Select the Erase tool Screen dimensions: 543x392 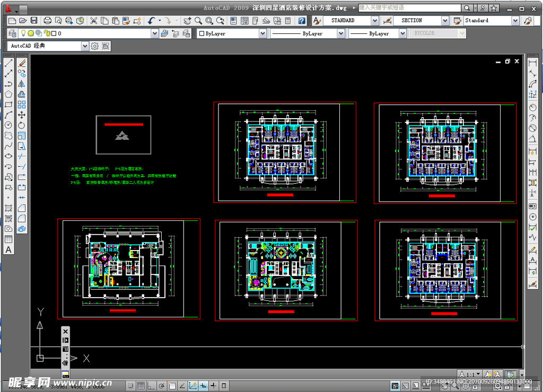coord(22,63)
